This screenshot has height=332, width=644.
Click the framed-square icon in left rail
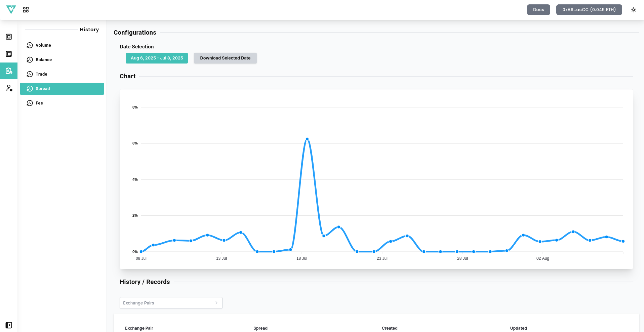click(x=9, y=54)
